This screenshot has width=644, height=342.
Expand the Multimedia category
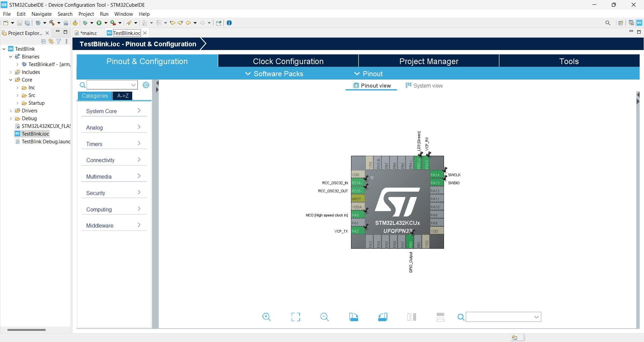(114, 176)
